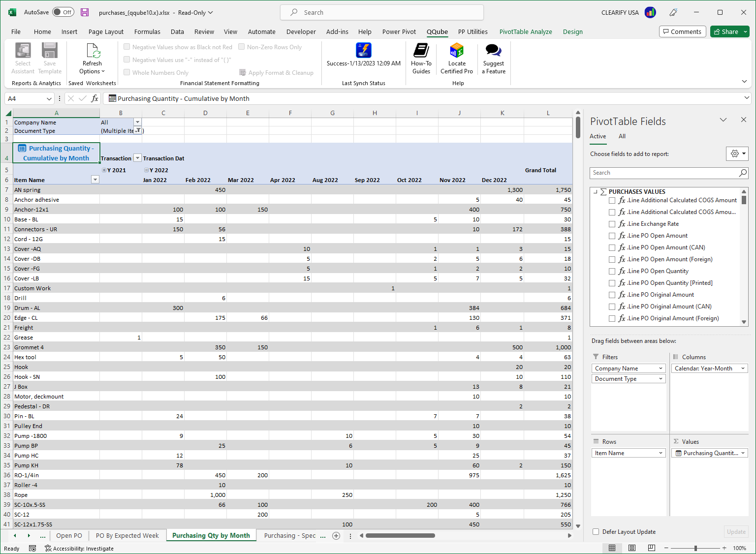This screenshot has height=554, width=756.
Task: Click the Select Assistant icon
Action: pyautogui.click(x=23, y=51)
